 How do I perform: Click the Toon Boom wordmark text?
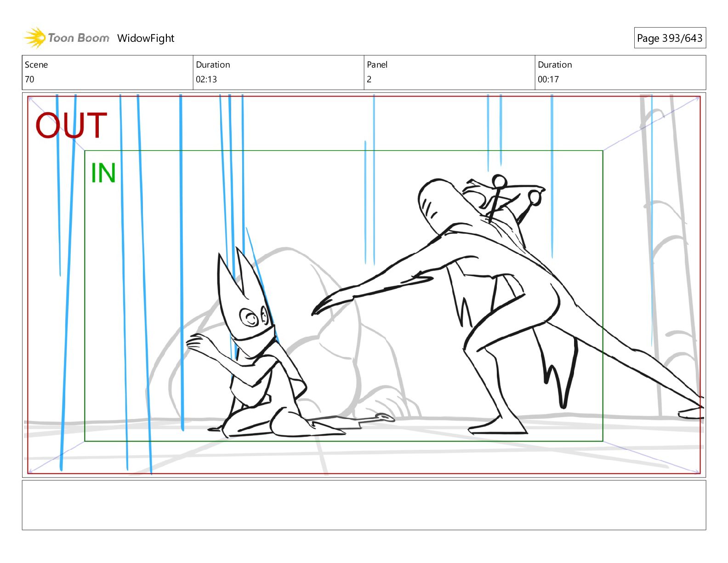[79, 38]
